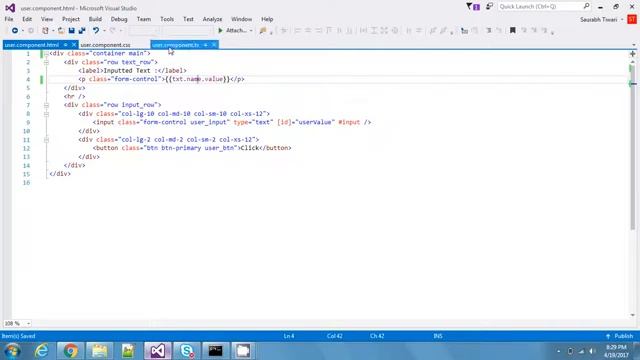Screen dimensions: 640x360
Task: Open Google Chrome from the taskbar
Action: click(x=70, y=351)
